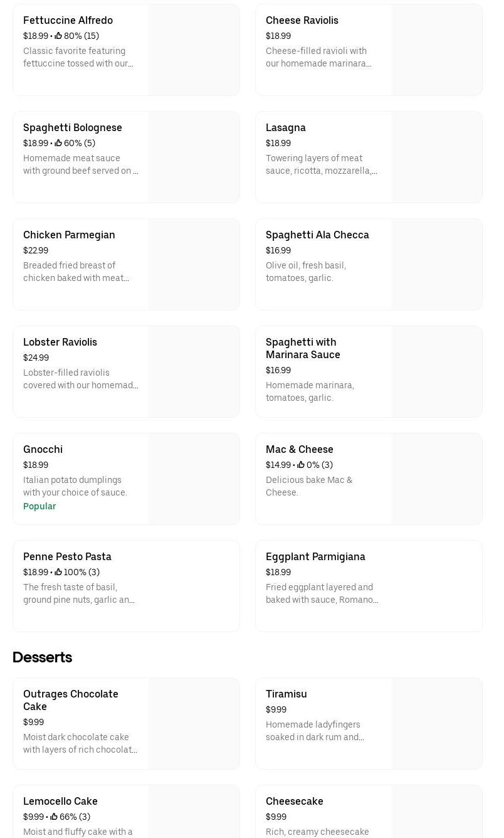Click thumbs-up rating icon for Spaghetti Bolognese
504x838 pixels.
tap(58, 143)
